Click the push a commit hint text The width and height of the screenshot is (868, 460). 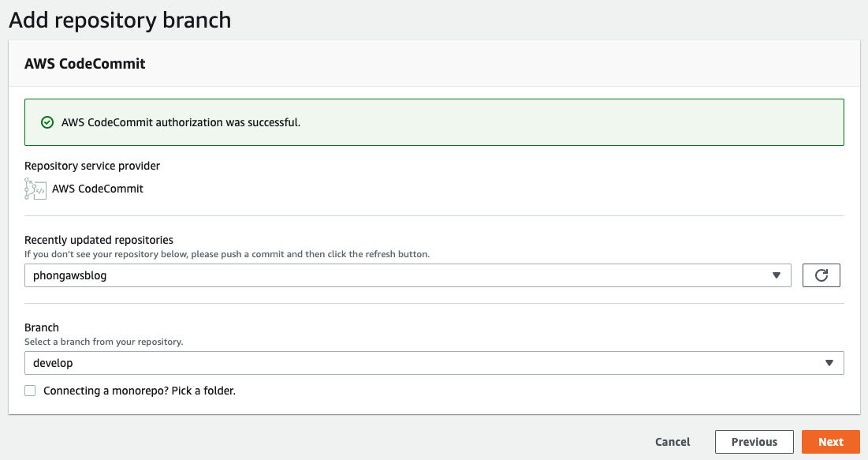click(x=227, y=255)
